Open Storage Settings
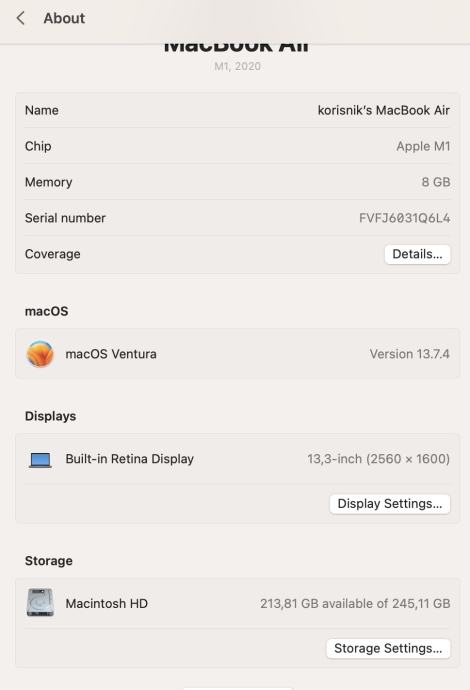 tap(388, 648)
